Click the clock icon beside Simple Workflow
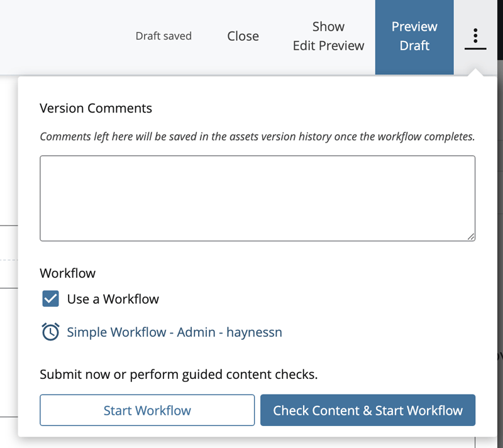Viewport: 503px width, 448px height. [x=50, y=332]
